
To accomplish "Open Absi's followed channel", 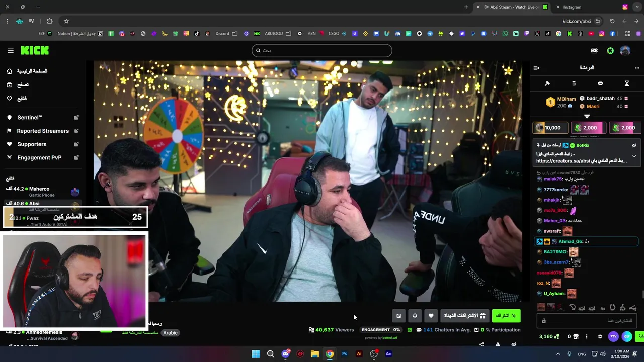I will [42, 204].
